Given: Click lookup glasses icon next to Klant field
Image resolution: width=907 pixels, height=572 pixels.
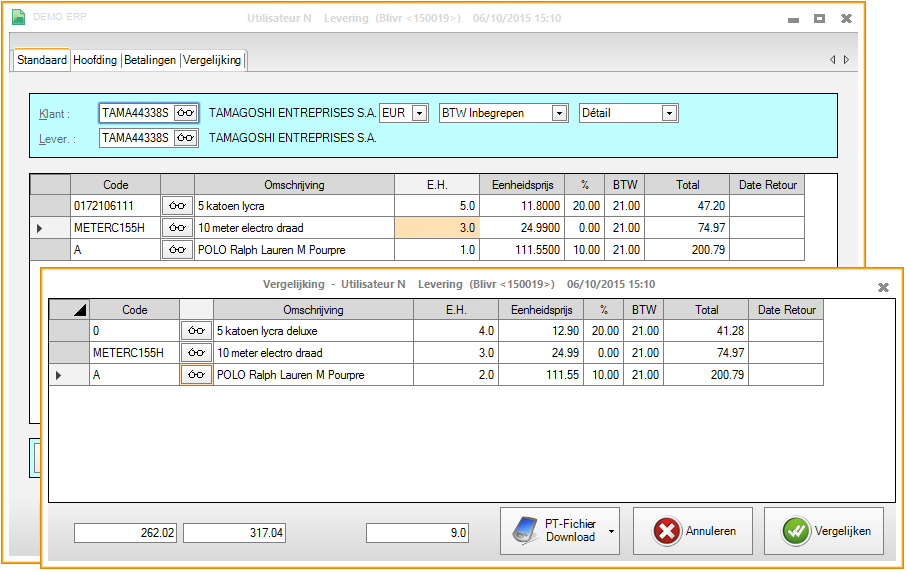Looking at the screenshot, I should pos(186,113).
